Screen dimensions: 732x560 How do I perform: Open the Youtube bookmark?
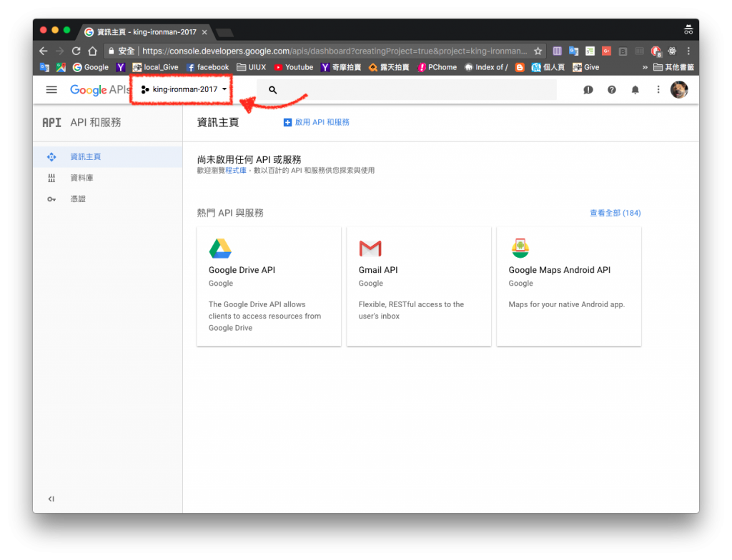294,67
